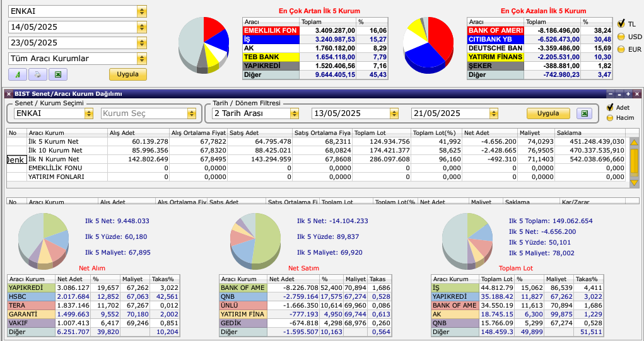Select the TL currency option
Viewport: 644px width, 341px height.
pyautogui.click(x=621, y=23)
